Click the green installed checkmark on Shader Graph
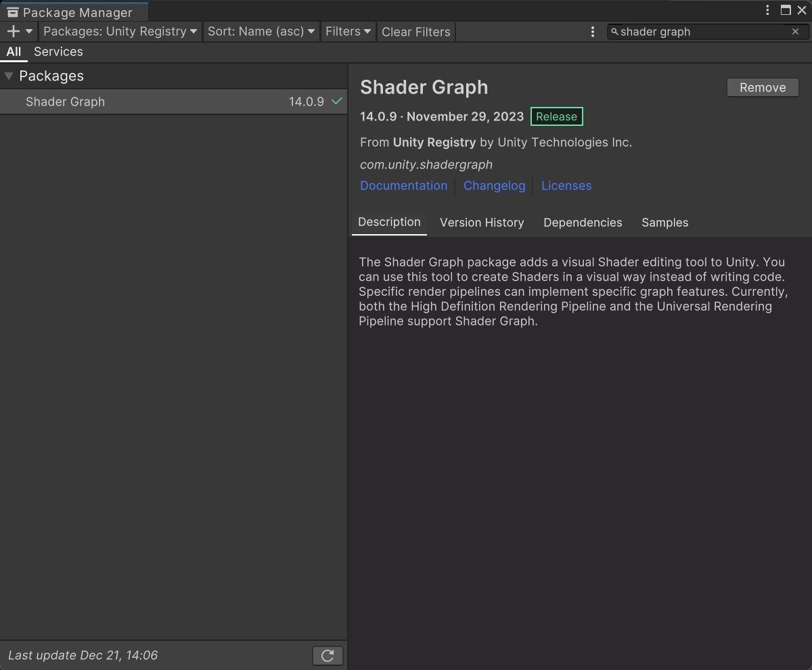This screenshot has width=812, height=670. pos(337,102)
